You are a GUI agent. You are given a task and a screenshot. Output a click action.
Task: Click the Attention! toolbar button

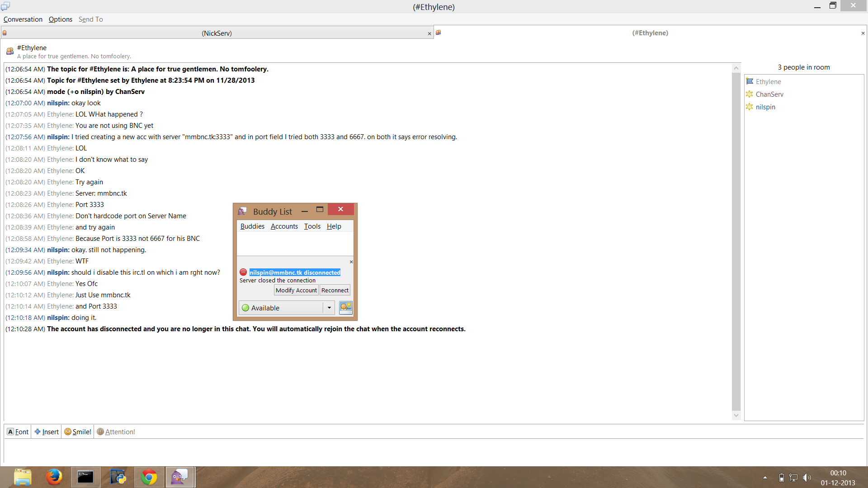[x=116, y=432]
